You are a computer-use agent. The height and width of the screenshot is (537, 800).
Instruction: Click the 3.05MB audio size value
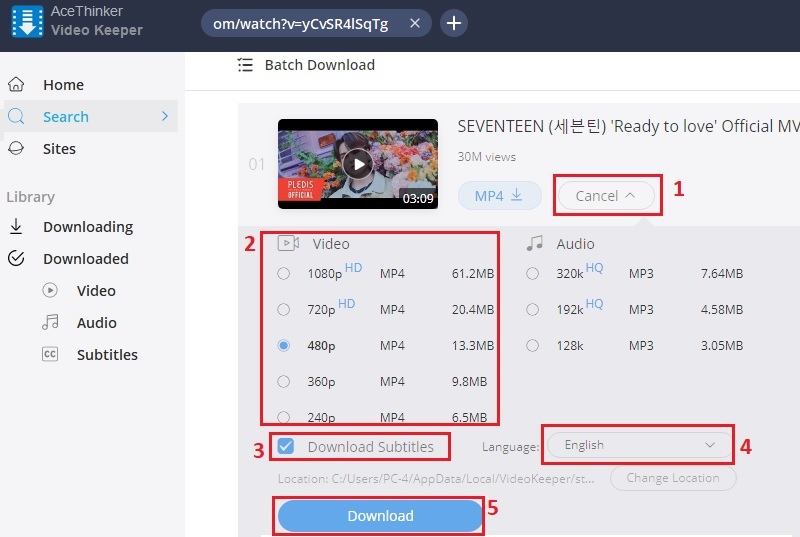click(x=721, y=345)
